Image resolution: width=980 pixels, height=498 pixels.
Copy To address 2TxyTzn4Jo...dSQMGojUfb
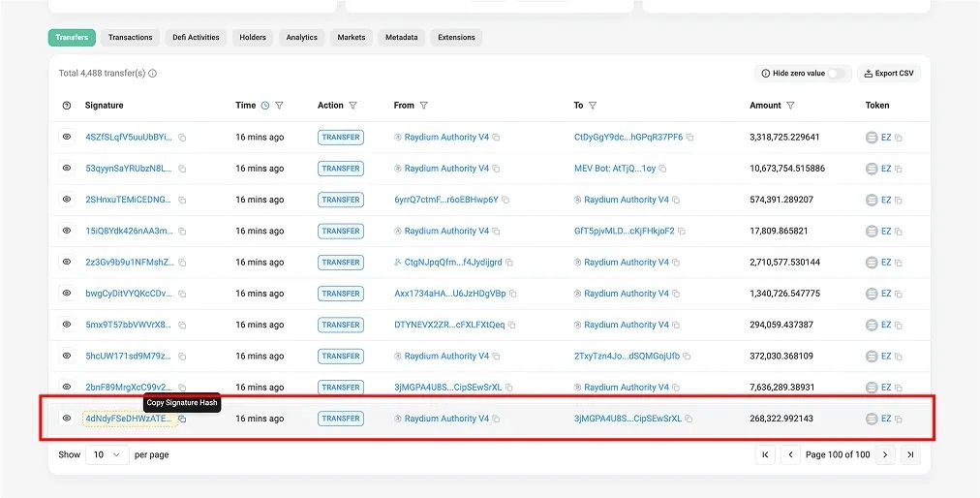tap(687, 357)
